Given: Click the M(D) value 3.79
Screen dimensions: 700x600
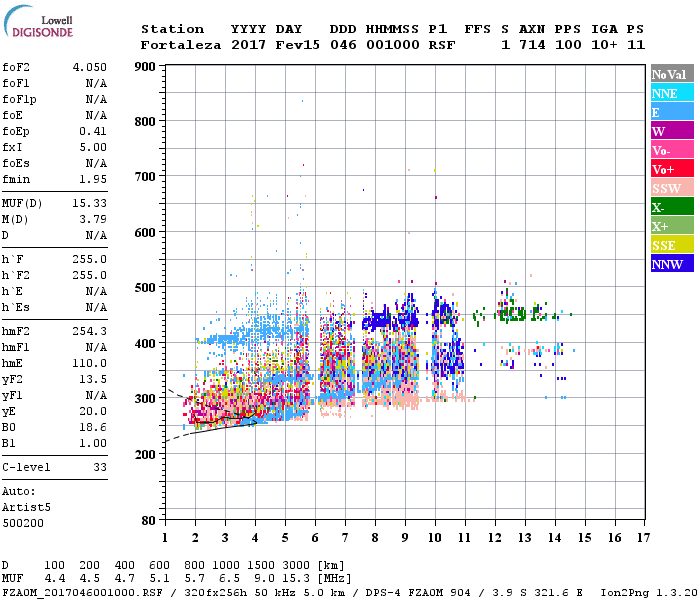Looking at the screenshot, I should tap(93, 220).
